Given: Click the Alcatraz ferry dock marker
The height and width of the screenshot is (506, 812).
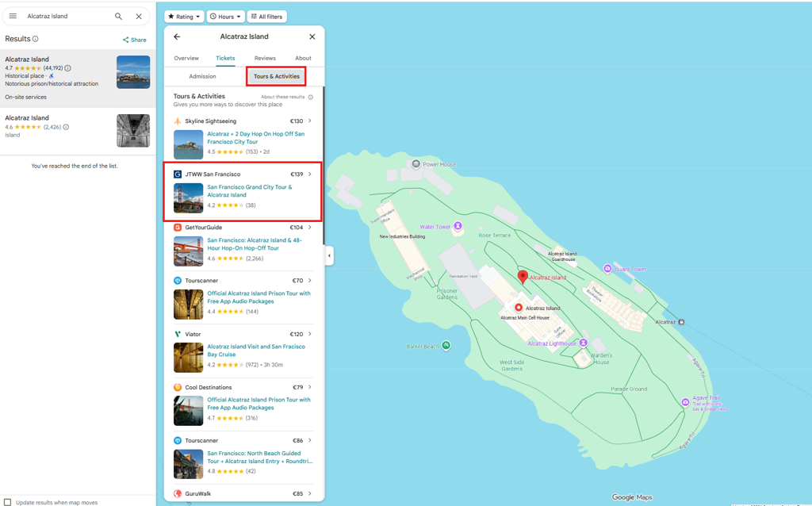Looking at the screenshot, I should click(681, 322).
